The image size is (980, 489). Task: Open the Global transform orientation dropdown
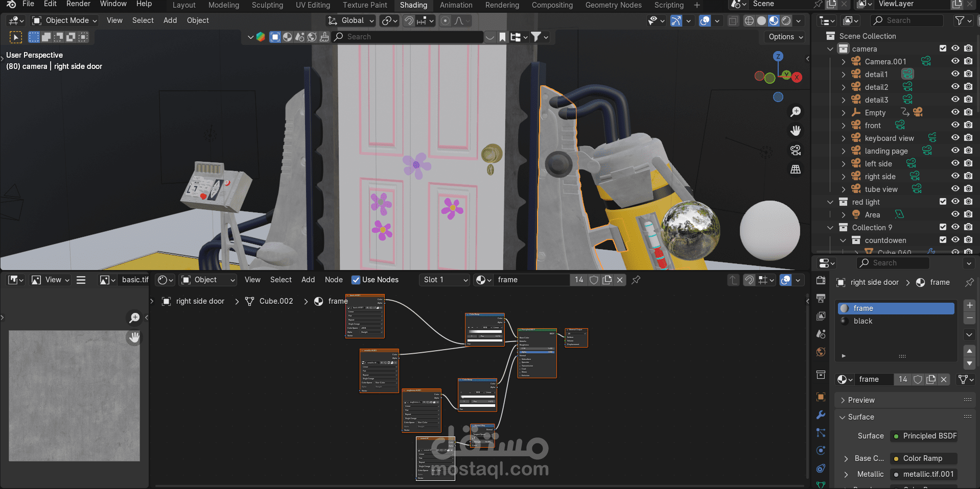click(x=351, y=20)
